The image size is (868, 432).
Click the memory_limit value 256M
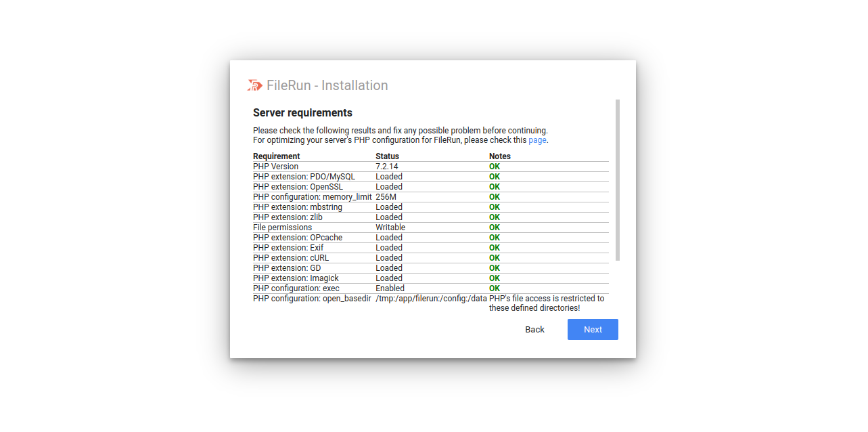click(386, 197)
